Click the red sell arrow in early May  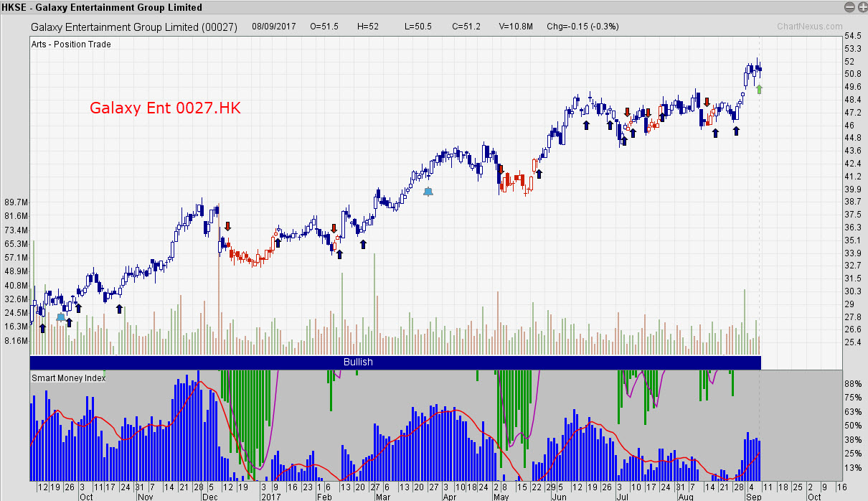pyautogui.click(x=501, y=171)
